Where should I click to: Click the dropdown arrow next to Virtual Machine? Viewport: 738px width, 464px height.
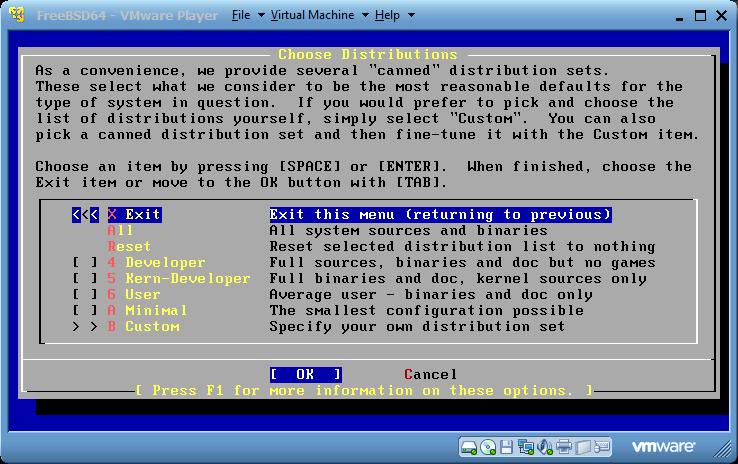(365, 15)
